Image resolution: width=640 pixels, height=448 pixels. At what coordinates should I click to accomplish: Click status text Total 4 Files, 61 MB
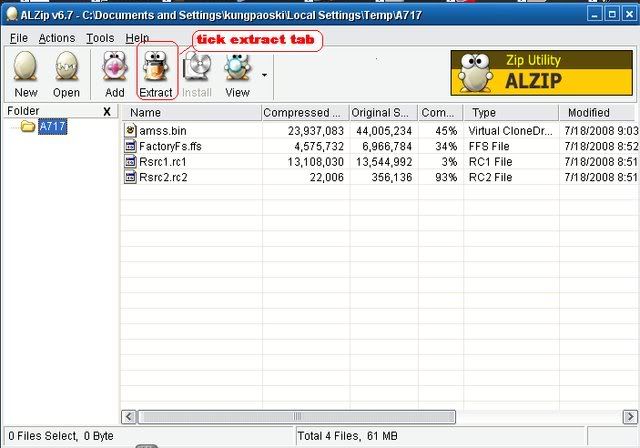point(347,436)
